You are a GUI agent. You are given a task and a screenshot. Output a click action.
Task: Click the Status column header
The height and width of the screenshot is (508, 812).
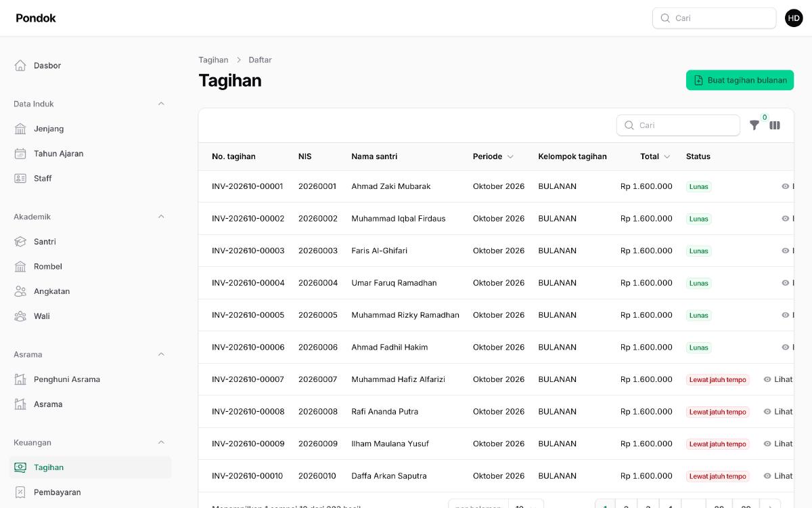pos(698,156)
